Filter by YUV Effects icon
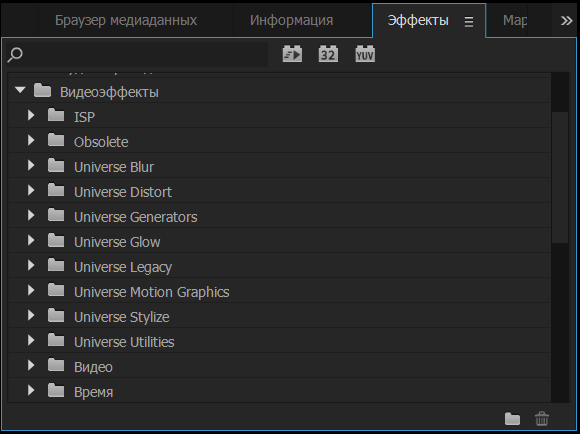 [x=365, y=54]
